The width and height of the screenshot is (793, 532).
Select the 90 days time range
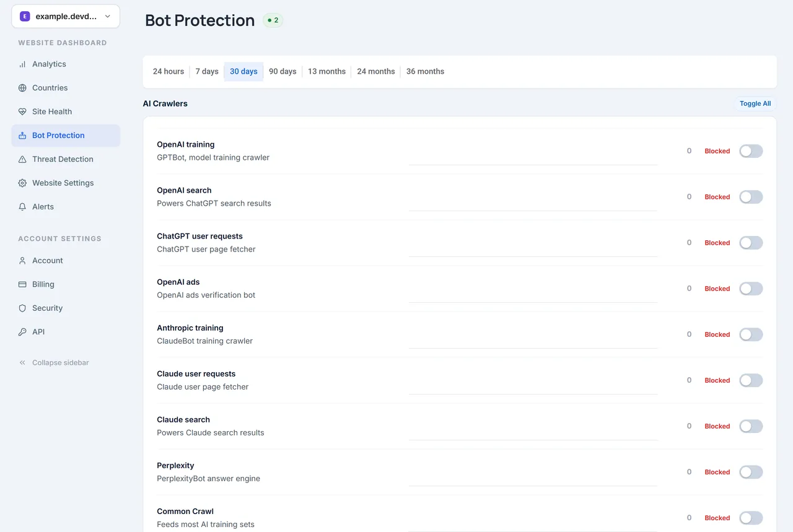pyautogui.click(x=283, y=71)
